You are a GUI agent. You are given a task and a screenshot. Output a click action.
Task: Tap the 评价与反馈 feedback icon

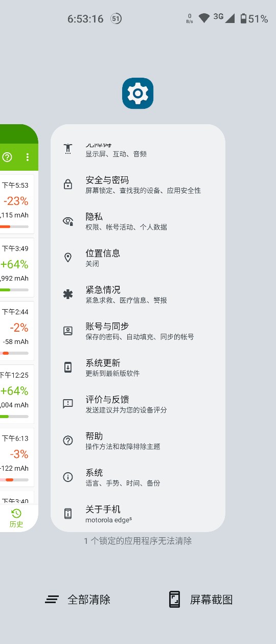[x=68, y=404]
